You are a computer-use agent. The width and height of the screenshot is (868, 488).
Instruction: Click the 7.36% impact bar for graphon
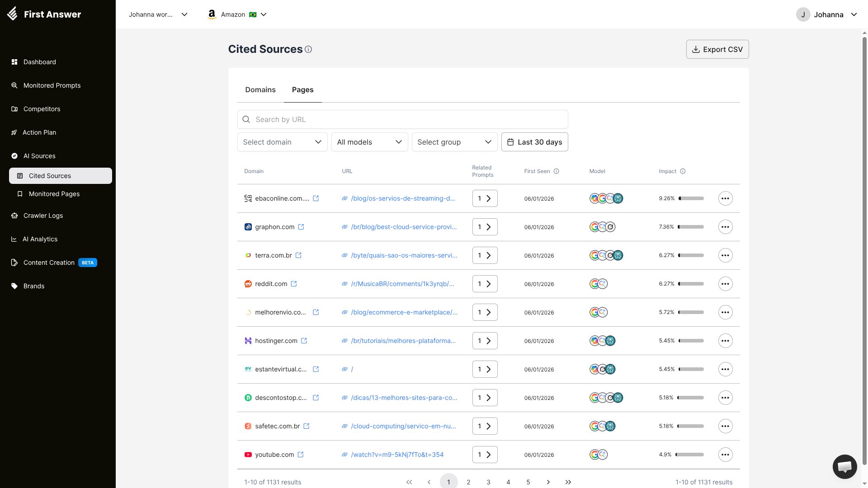pyautogui.click(x=691, y=227)
